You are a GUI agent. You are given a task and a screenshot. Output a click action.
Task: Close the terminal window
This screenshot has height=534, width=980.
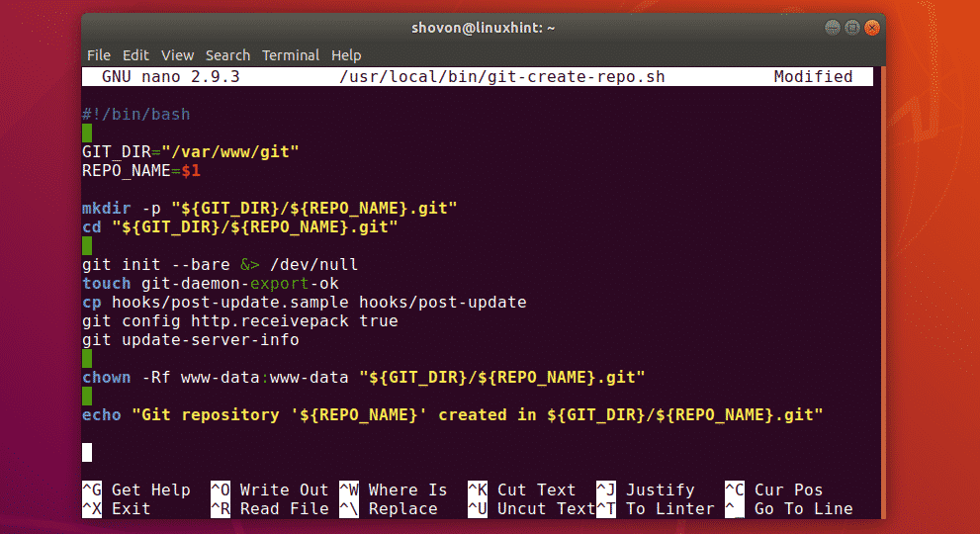872,28
